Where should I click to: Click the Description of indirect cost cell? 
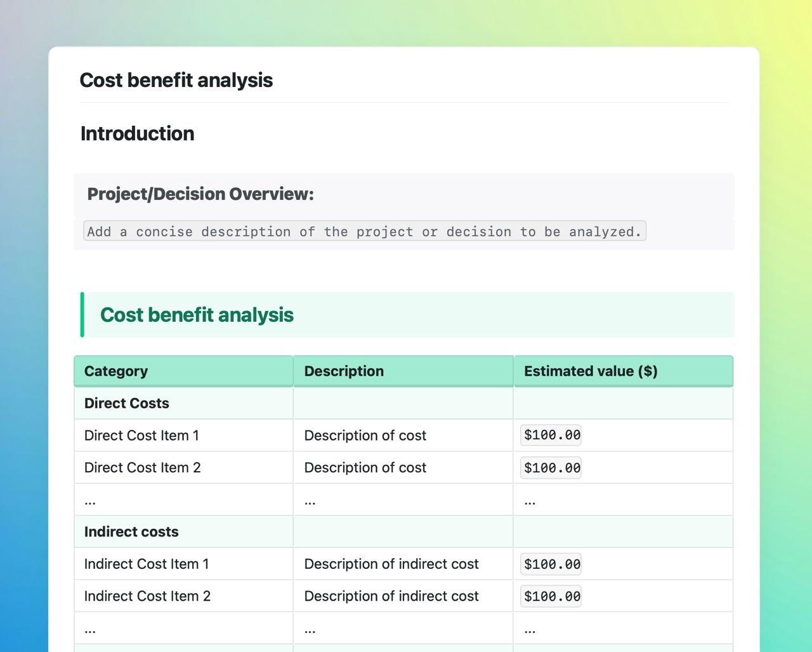391,563
